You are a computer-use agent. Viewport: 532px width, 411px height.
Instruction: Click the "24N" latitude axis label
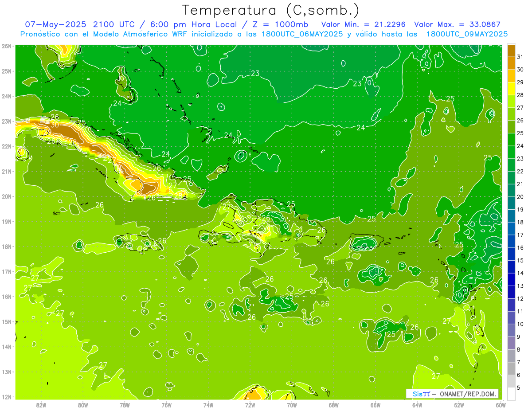(x=7, y=96)
